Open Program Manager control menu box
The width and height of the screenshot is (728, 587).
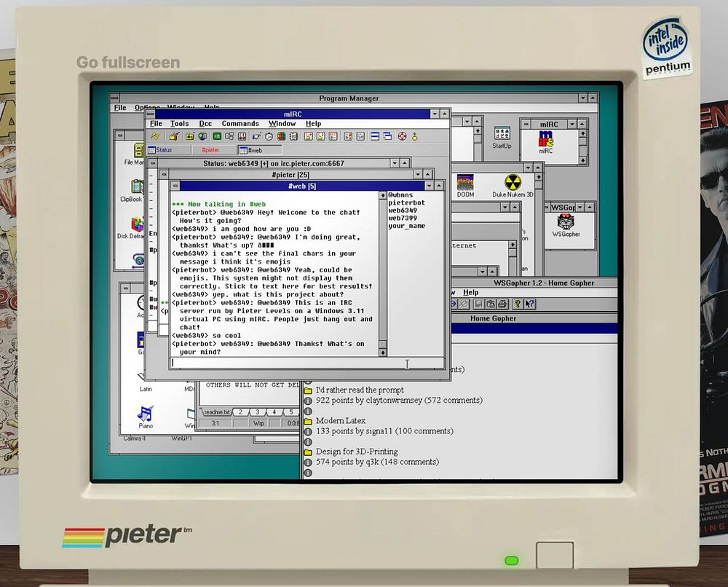[x=114, y=98]
